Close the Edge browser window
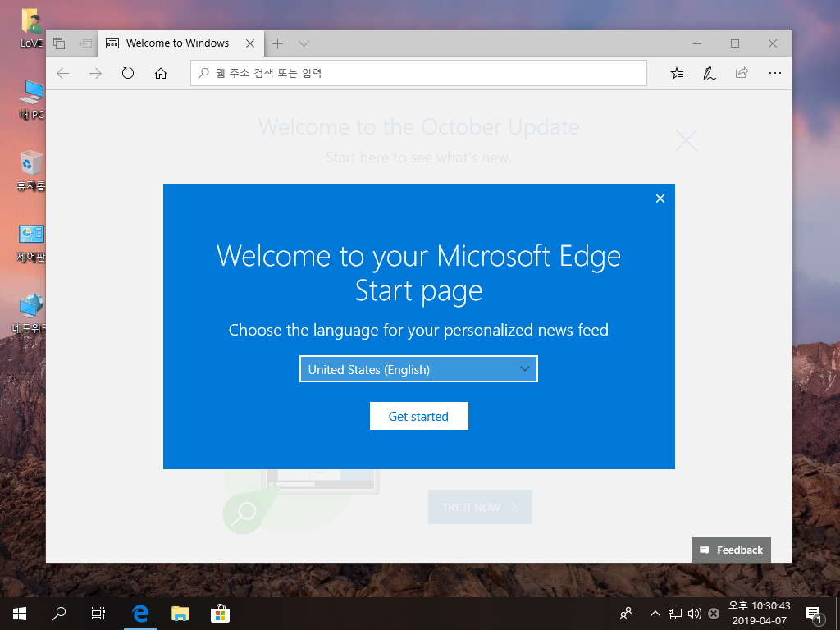 [x=773, y=43]
